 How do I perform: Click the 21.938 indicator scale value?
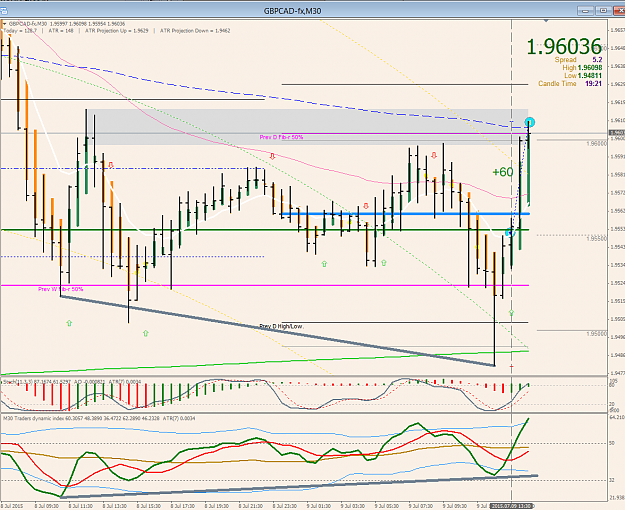pos(617,498)
